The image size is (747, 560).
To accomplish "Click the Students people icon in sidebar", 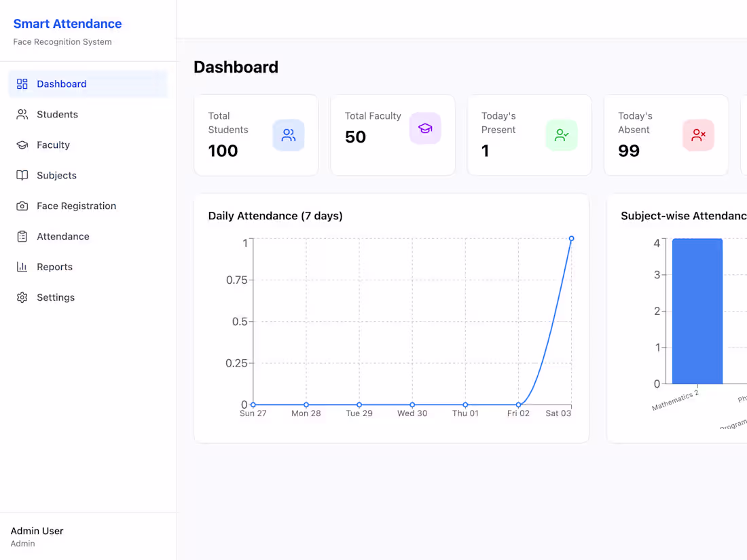I will tap(22, 114).
